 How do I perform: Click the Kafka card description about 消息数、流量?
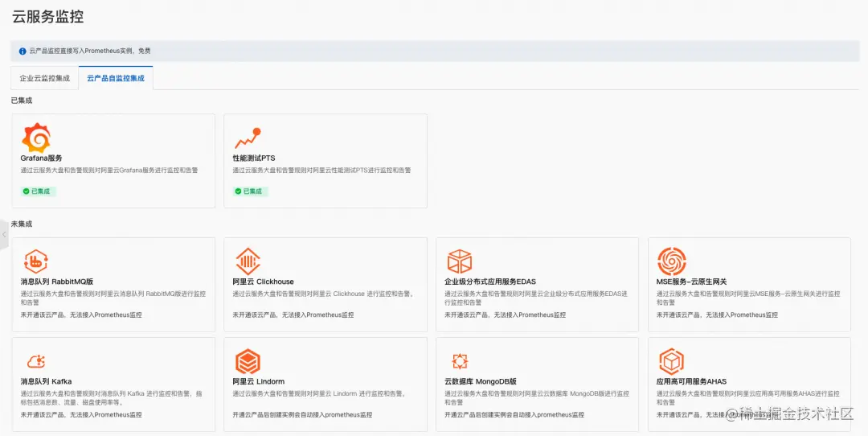coord(111,397)
